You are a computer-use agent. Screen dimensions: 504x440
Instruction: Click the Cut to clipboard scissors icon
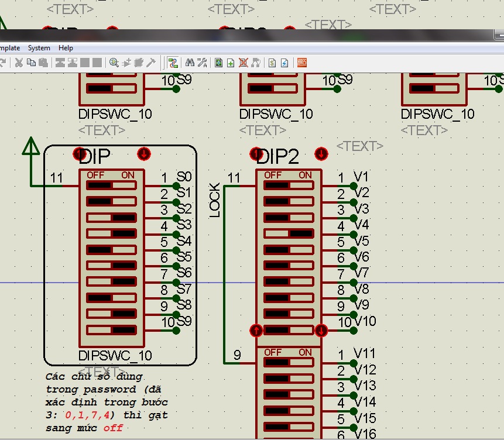click(19, 63)
